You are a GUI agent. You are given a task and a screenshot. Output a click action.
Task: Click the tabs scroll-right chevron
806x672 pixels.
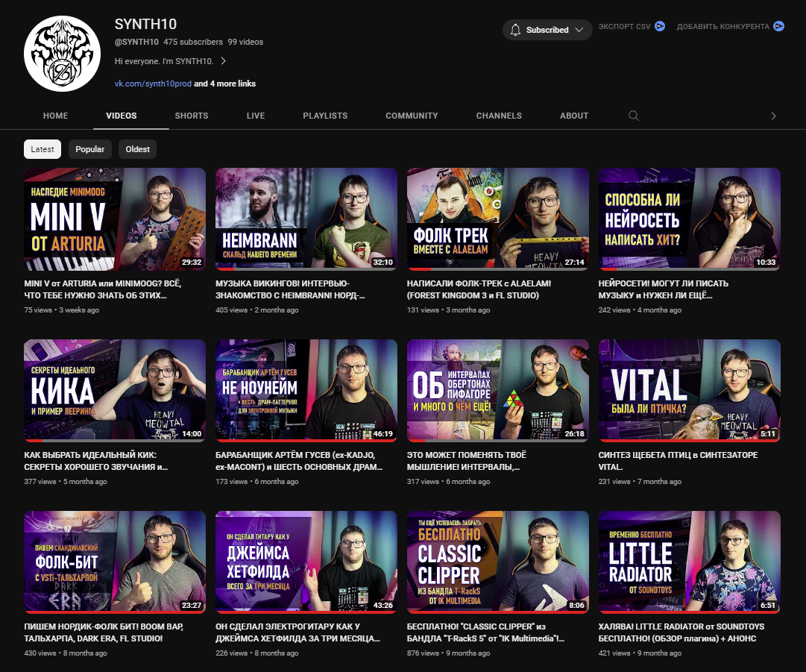tap(773, 116)
